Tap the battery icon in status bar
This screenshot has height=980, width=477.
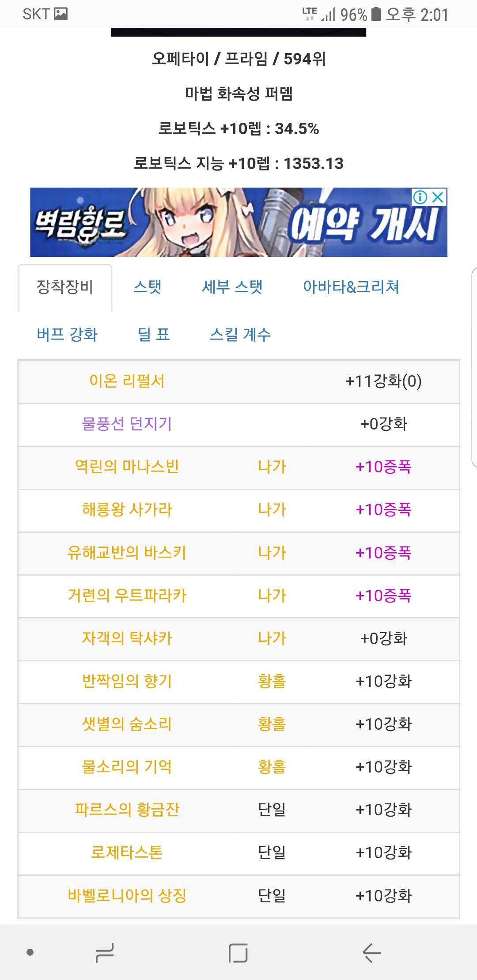tap(376, 14)
